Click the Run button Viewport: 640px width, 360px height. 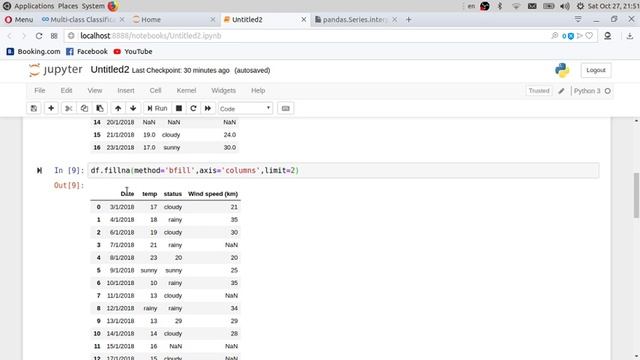click(x=158, y=109)
